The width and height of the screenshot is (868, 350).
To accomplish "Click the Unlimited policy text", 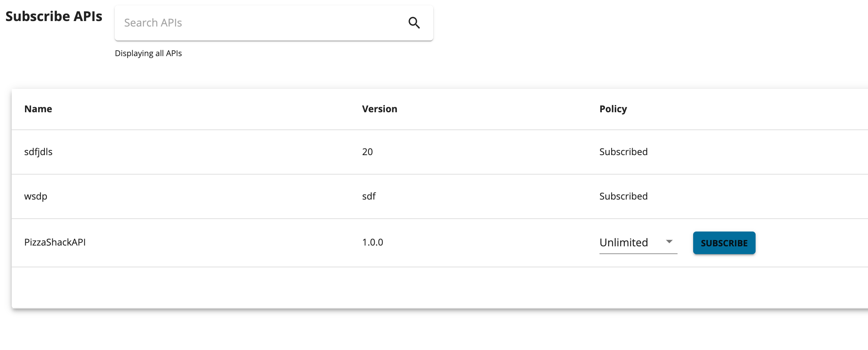I will (x=623, y=242).
